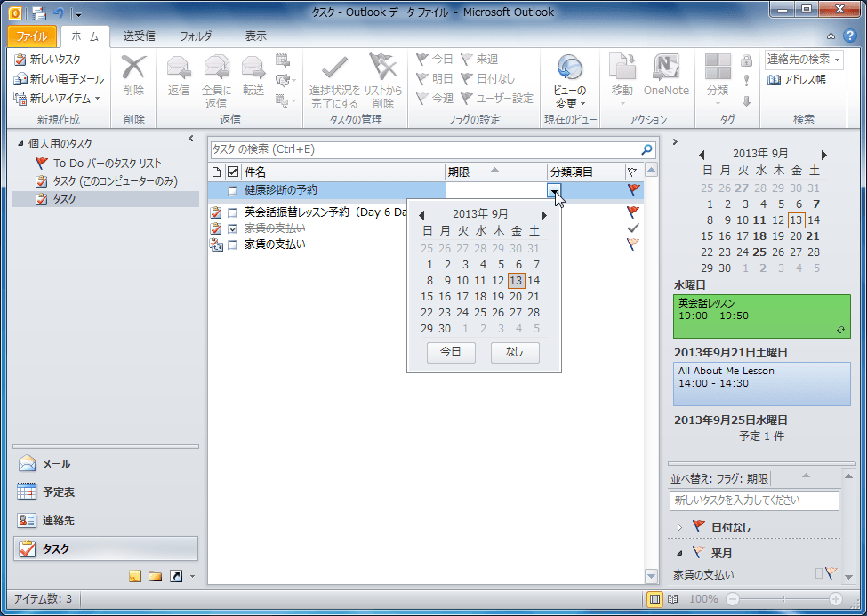Set flag to 日付なし in ribbon

(487, 79)
